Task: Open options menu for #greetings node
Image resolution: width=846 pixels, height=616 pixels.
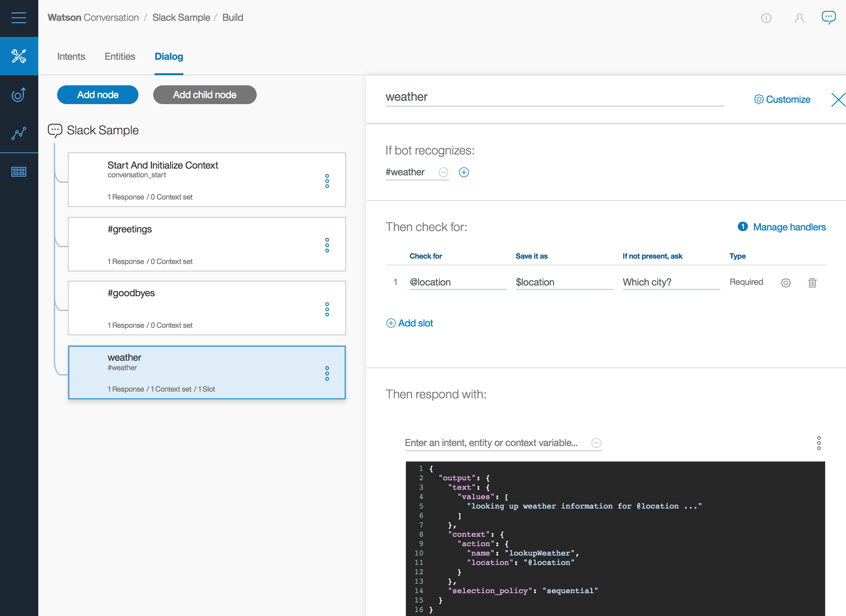Action: coord(327,245)
